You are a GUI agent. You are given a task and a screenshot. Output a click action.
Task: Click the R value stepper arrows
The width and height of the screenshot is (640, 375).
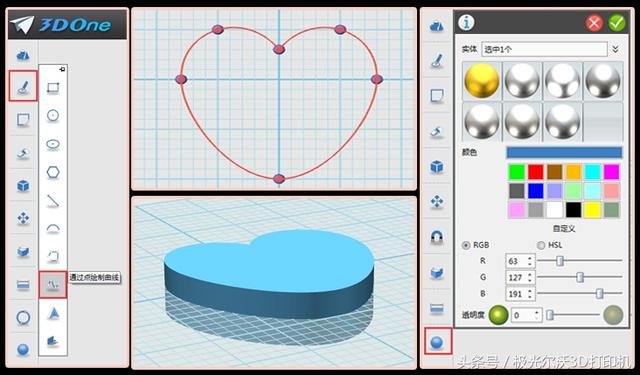point(530,261)
